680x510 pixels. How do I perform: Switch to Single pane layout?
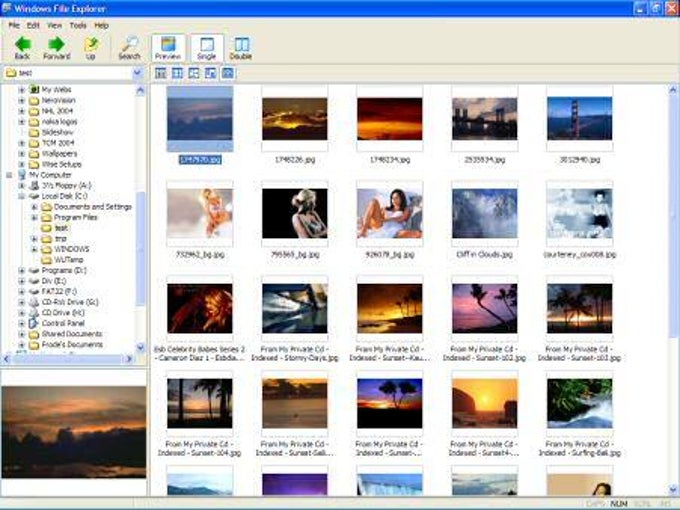pos(206,48)
